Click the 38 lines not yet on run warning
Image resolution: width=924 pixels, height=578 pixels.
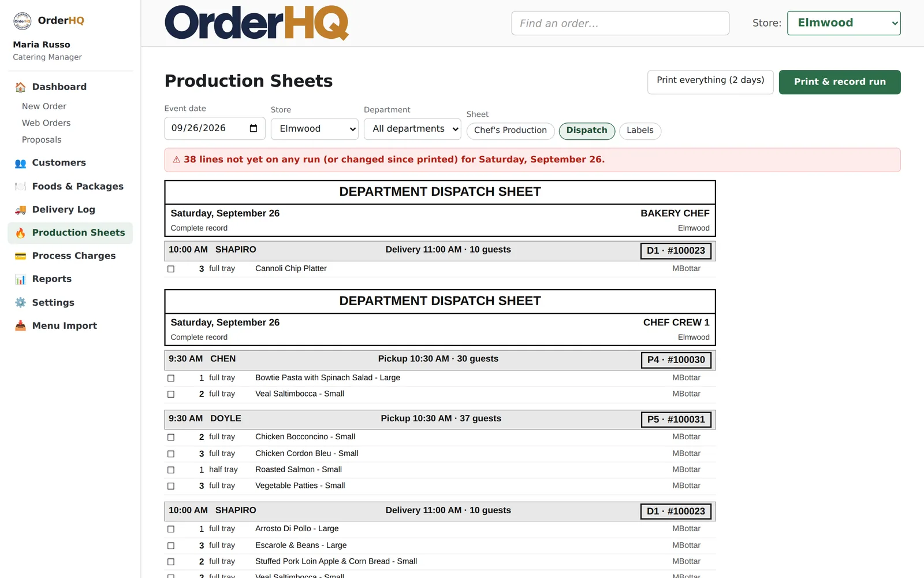click(532, 160)
